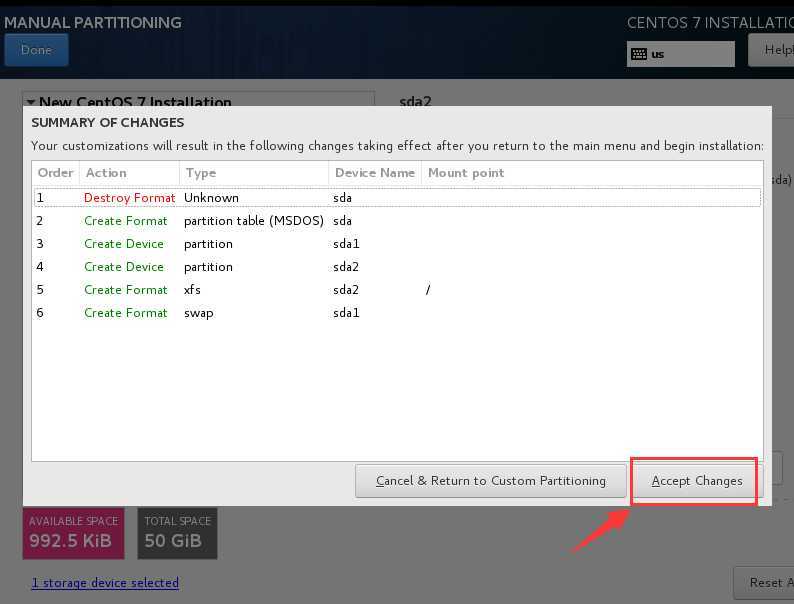Screen dimensions: 794x604
Task: Open the Help button
Action: click(771, 50)
